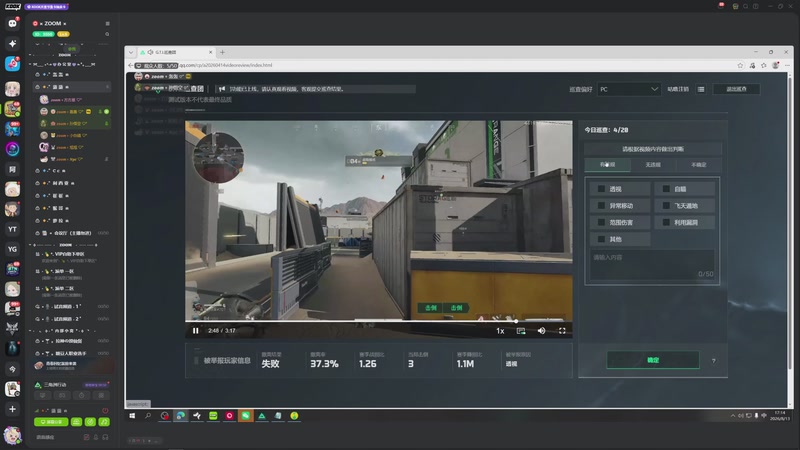This screenshot has height=450, width=800.
Task: Click the question mark help icon
Action: (713, 361)
